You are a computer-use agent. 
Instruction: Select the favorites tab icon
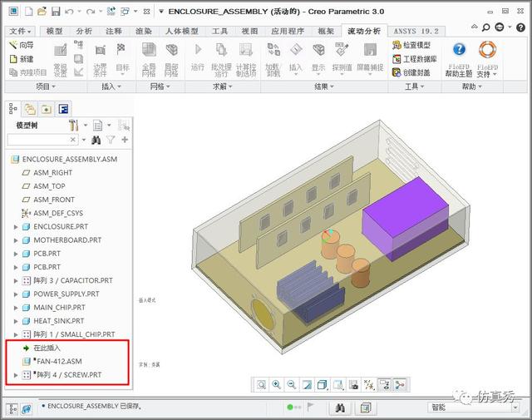pyautogui.click(x=47, y=109)
